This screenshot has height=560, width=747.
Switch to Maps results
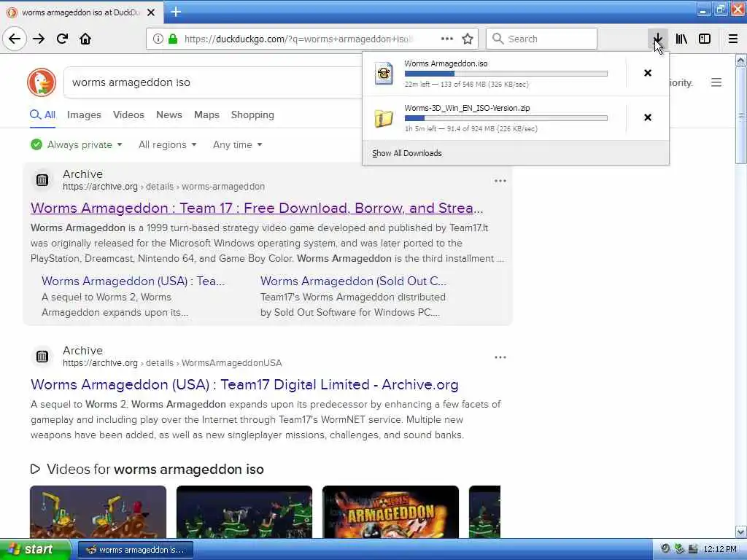tap(206, 114)
